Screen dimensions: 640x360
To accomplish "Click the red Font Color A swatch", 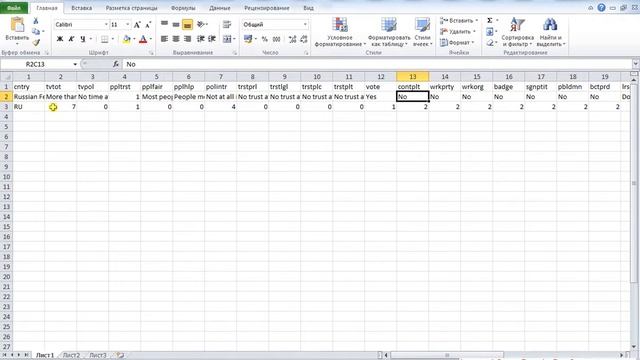I will pyautogui.click(x=143, y=39).
